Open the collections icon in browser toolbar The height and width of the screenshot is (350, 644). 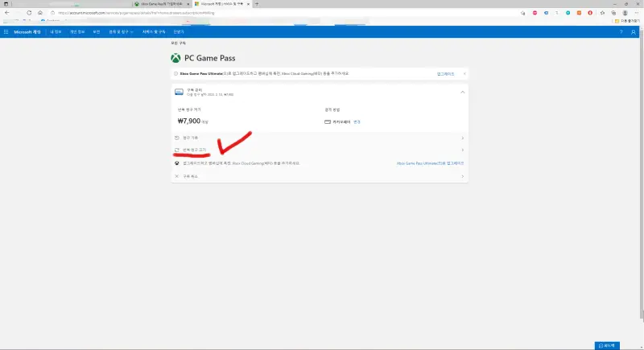613,13
